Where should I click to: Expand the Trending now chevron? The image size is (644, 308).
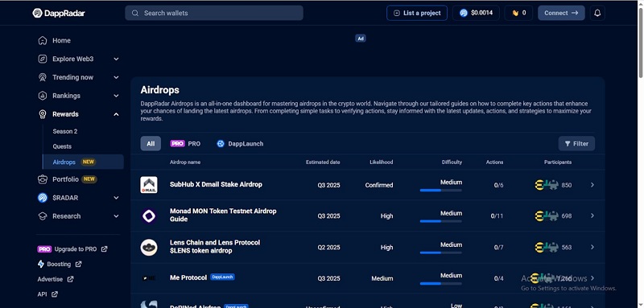point(116,77)
